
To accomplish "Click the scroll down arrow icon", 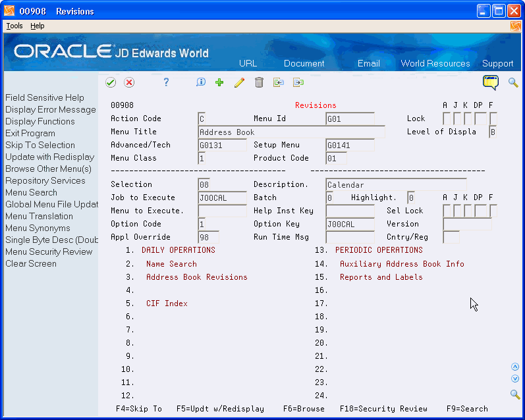I will click(515, 379).
